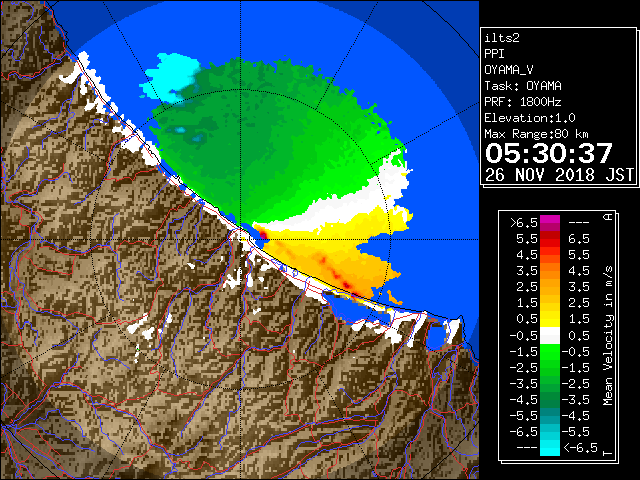Click the 'ilts2' label in info box
Image resolution: width=640 pixels, height=480 pixels.
pos(502,38)
